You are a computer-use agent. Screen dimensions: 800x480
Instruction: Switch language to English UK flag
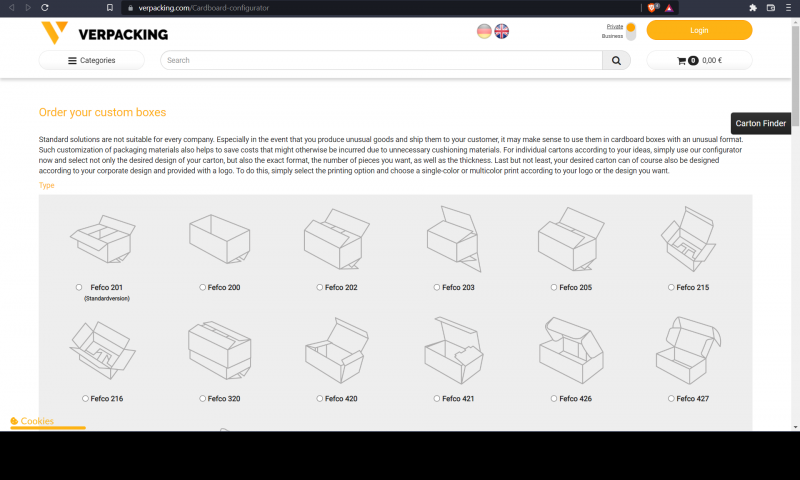tap(502, 31)
